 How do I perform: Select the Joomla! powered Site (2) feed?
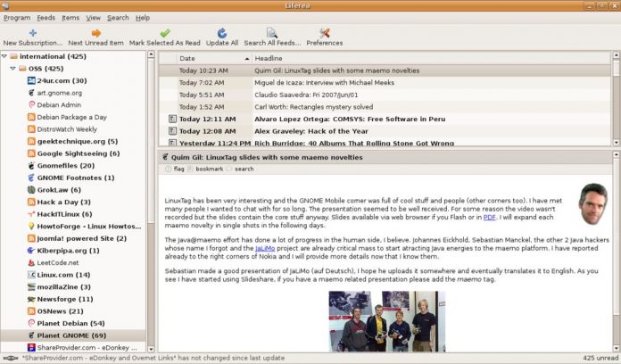pyautogui.click(x=81, y=238)
